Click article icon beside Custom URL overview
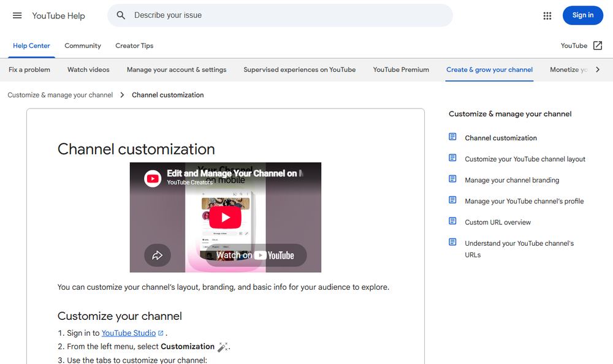 (x=452, y=221)
